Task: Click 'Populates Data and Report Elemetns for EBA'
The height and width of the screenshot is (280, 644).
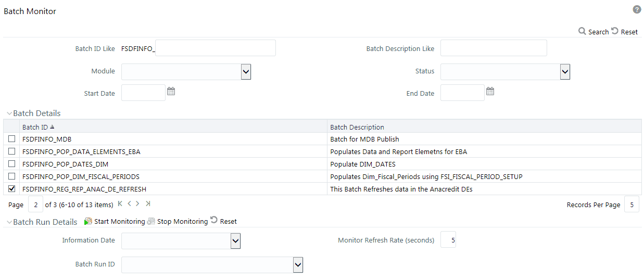Action: pos(399,152)
